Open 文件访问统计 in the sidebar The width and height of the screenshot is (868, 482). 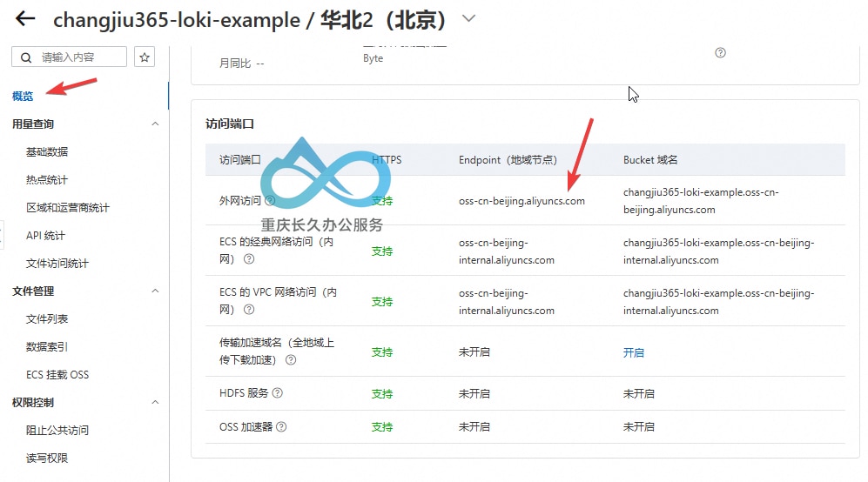57,264
